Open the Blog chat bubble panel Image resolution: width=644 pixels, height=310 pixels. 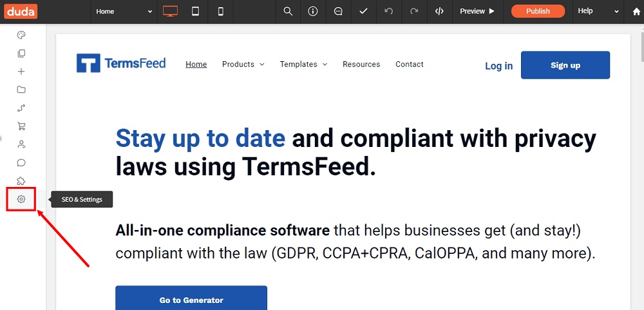click(x=21, y=163)
